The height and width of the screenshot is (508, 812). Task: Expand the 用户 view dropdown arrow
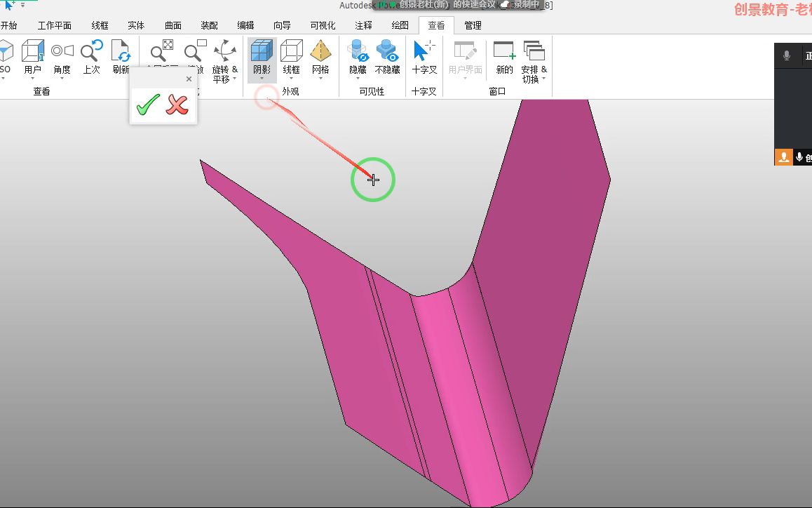33,79
